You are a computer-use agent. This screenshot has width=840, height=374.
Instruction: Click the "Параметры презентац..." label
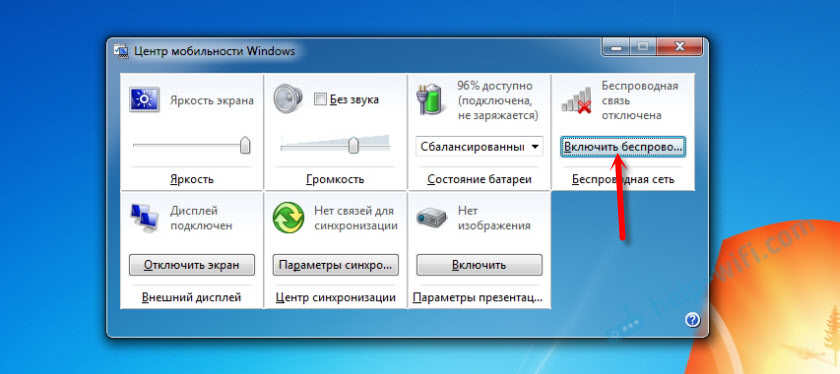pyautogui.click(x=478, y=297)
